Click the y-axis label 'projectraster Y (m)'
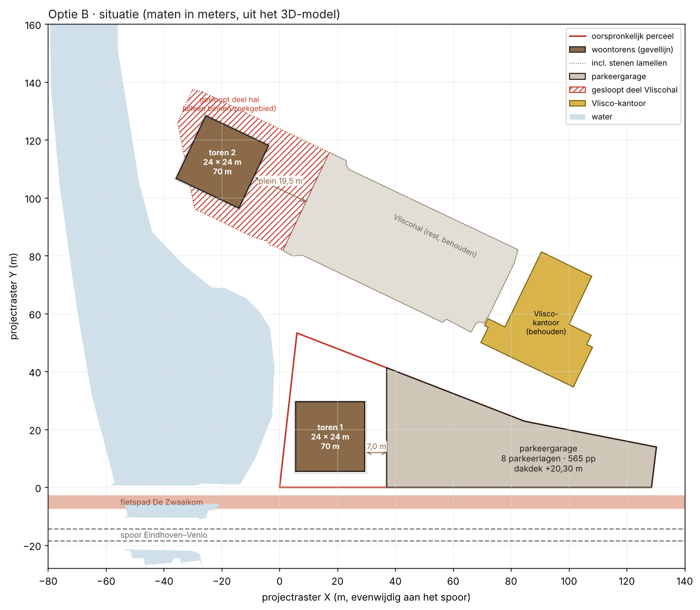 pyautogui.click(x=14, y=296)
